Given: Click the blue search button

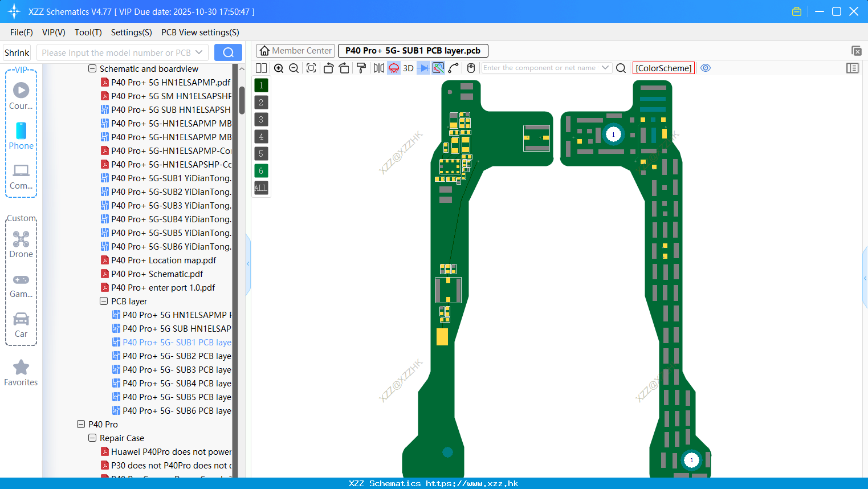Looking at the screenshot, I should [228, 52].
